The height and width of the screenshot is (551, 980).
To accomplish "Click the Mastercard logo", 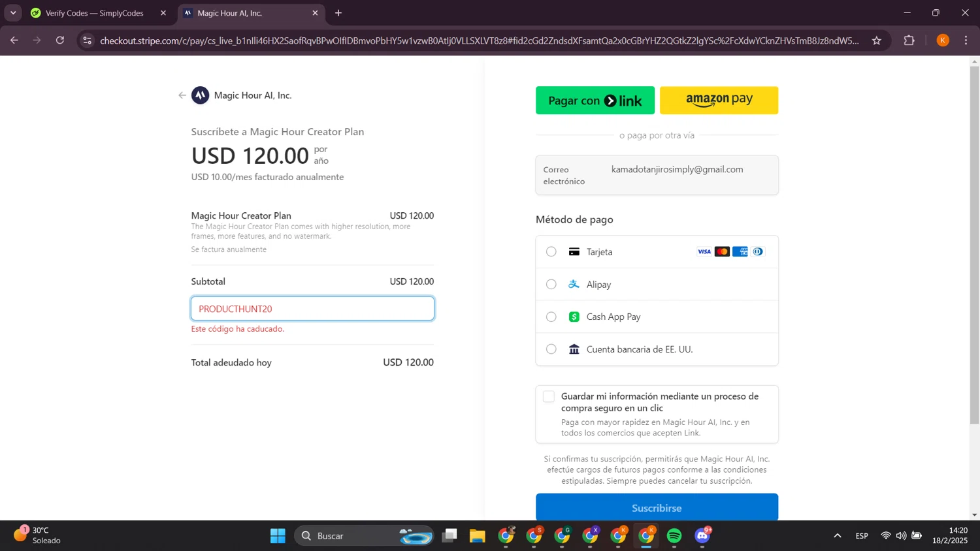I will [722, 252].
